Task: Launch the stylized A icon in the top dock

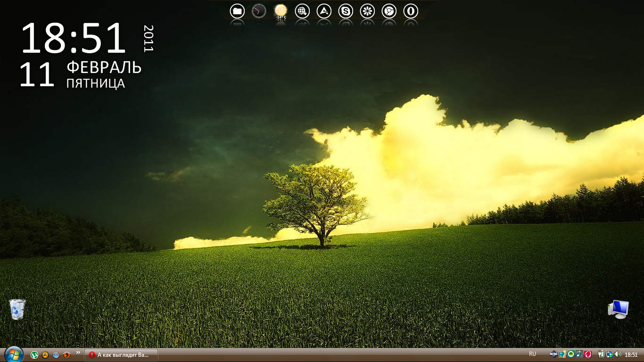Action: [324, 11]
